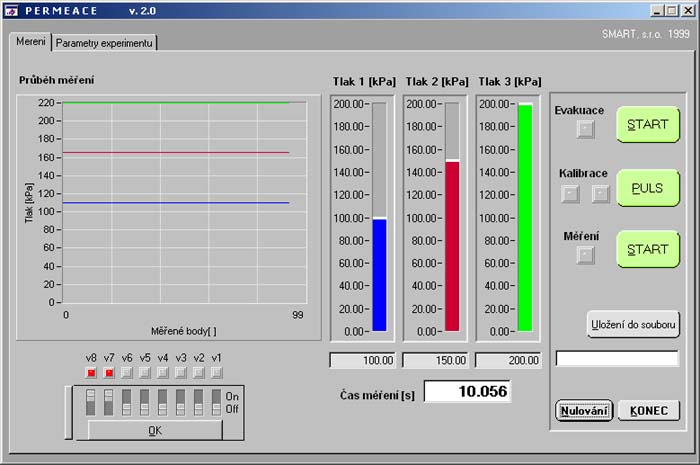Click the v1 indicator LED
This screenshot has height=465, width=700.
(217, 373)
